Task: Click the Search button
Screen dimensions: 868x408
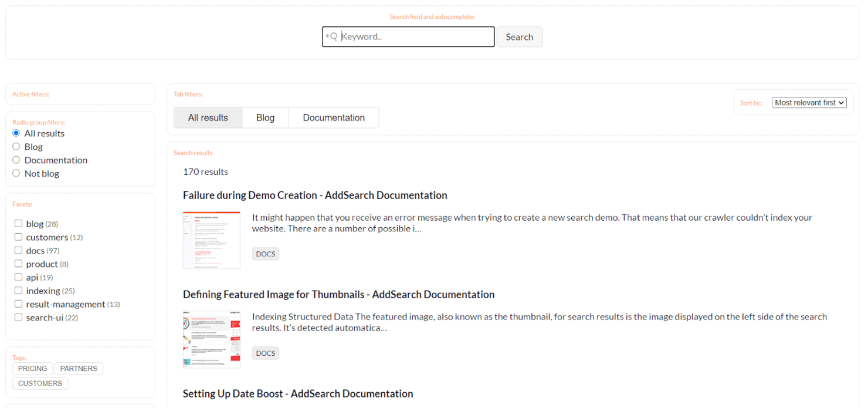Action: [x=520, y=36]
